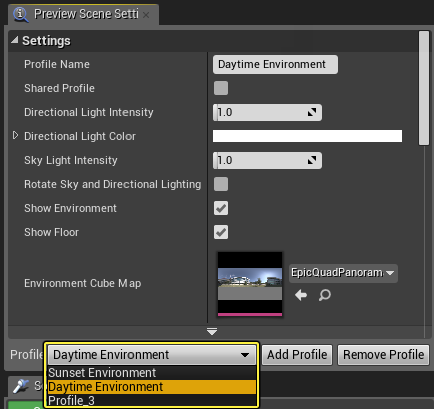
Task: Click the Remove Profile button
Action: 383,355
